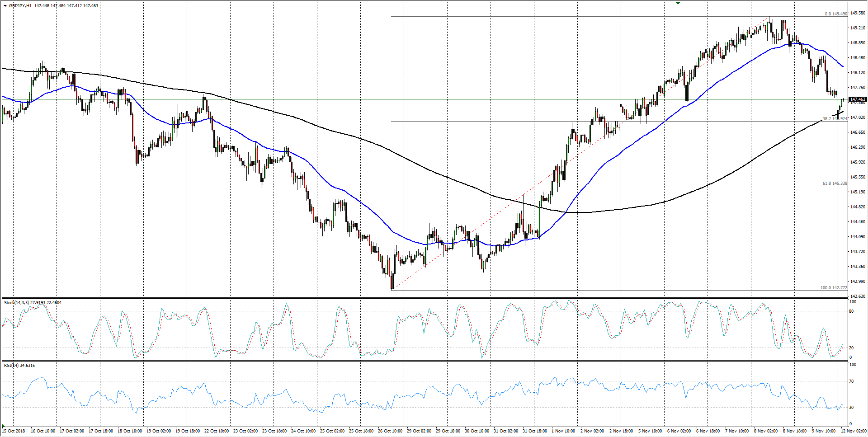Select the 38.2 Fibonacci level label
The width and height of the screenshot is (868, 437).
point(835,118)
